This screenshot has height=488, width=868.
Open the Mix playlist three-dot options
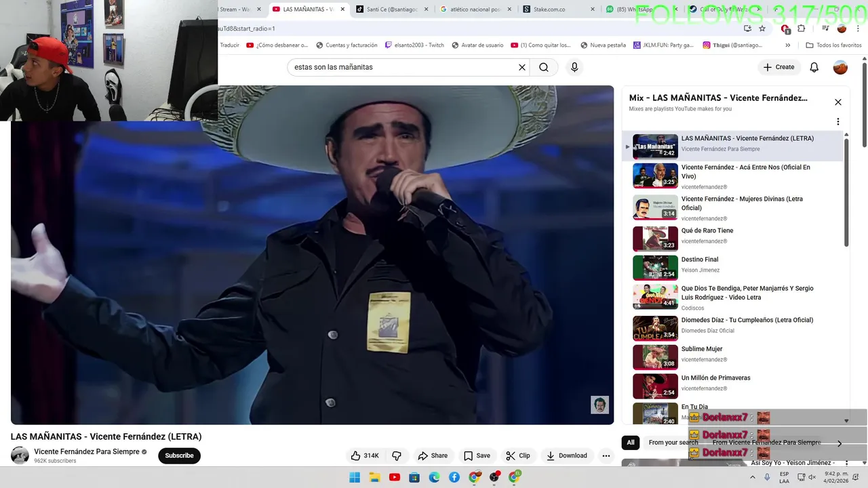(838, 122)
